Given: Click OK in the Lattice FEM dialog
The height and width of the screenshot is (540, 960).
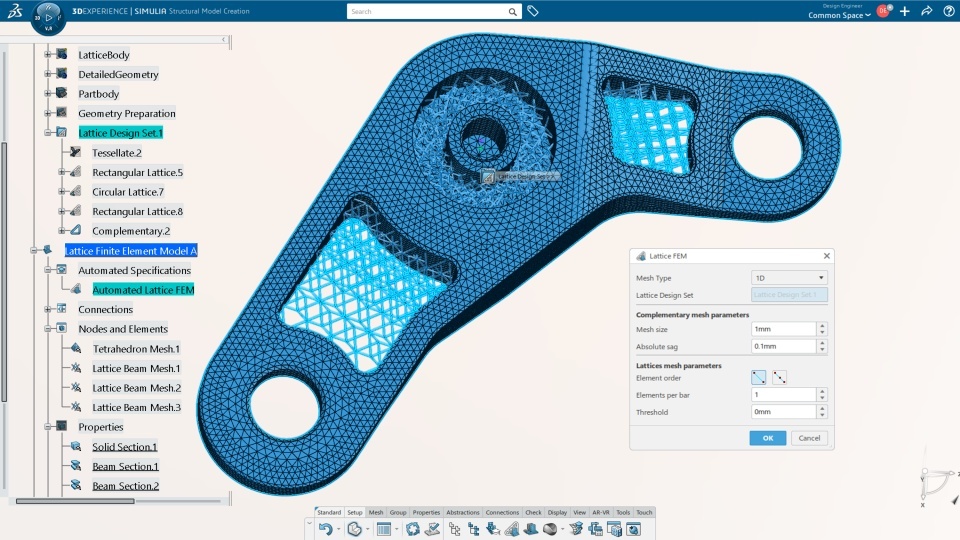Looking at the screenshot, I should pyautogui.click(x=768, y=438).
